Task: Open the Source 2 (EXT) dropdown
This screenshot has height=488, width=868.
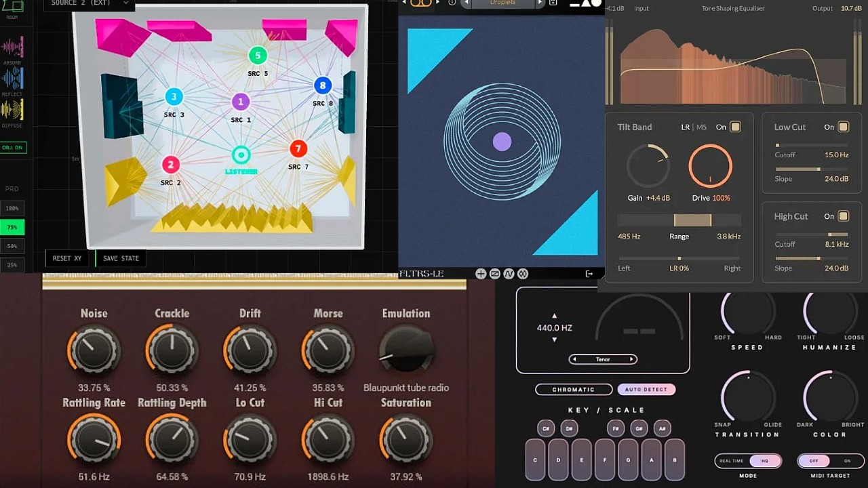Action: pyautogui.click(x=90, y=4)
